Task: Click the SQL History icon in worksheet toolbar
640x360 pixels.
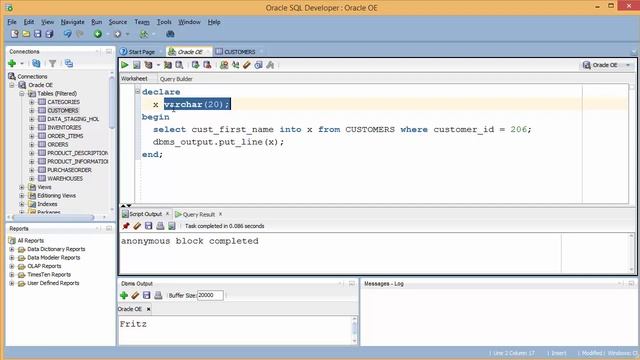Action: [258, 65]
